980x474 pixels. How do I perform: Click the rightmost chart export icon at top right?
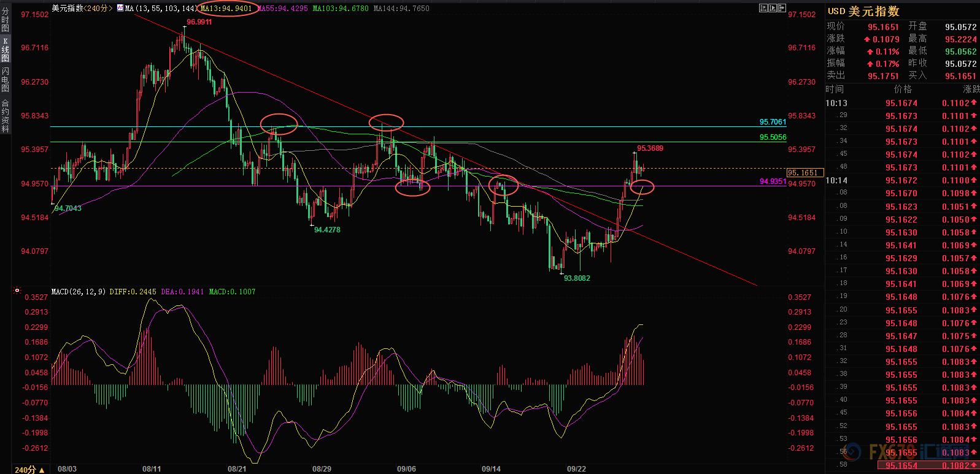pos(781,8)
